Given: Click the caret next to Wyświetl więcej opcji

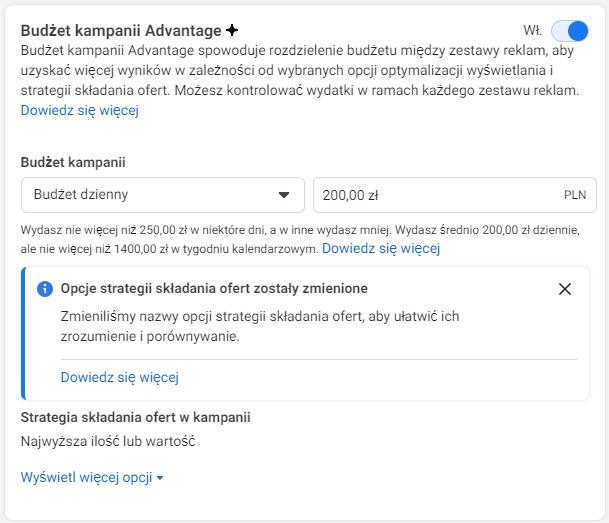Looking at the screenshot, I should tap(160, 479).
